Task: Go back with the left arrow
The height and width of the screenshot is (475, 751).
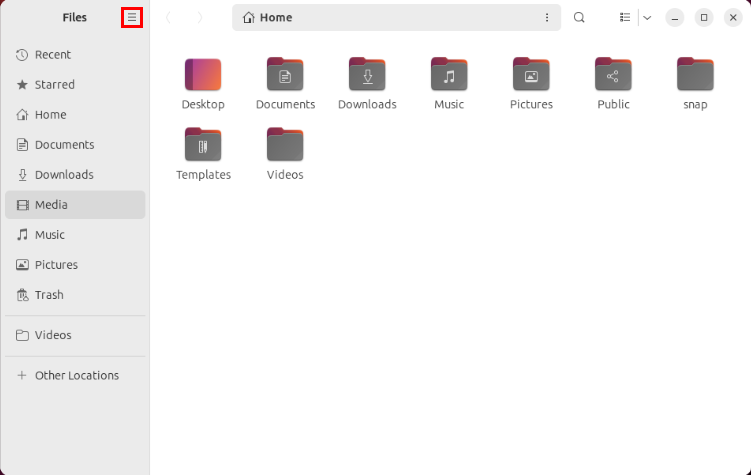Action: 168,17
